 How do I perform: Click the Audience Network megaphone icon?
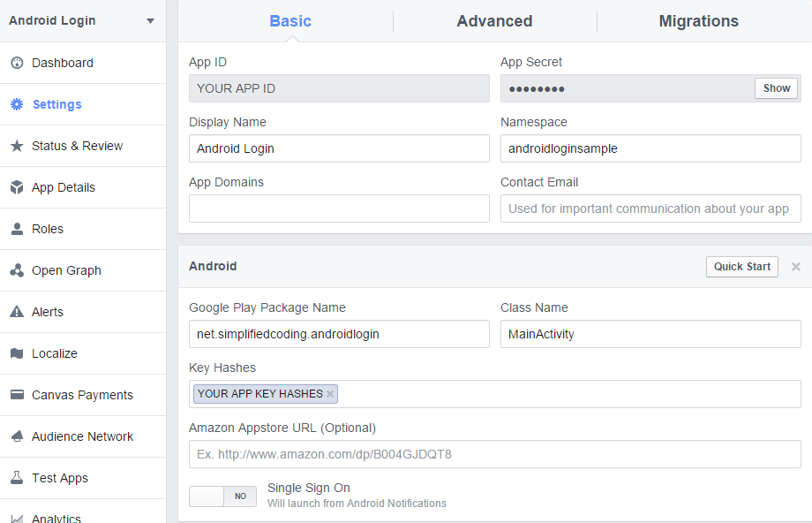point(17,436)
